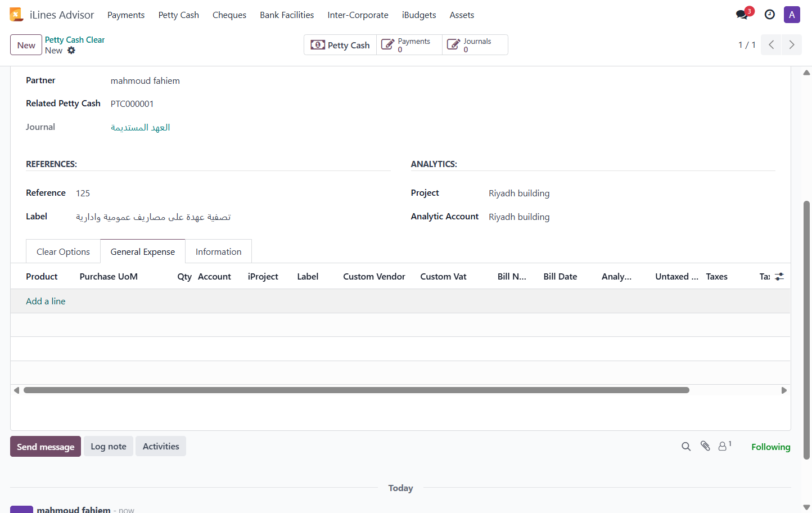Viewport: 812px width, 513px height.
Task: Open the Journals 0 smart button
Action: click(475, 45)
